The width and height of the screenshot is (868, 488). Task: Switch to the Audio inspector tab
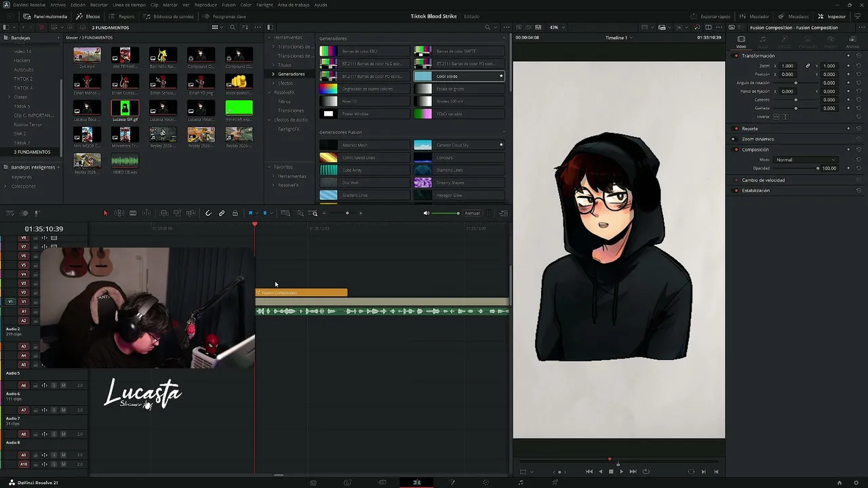tap(763, 41)
